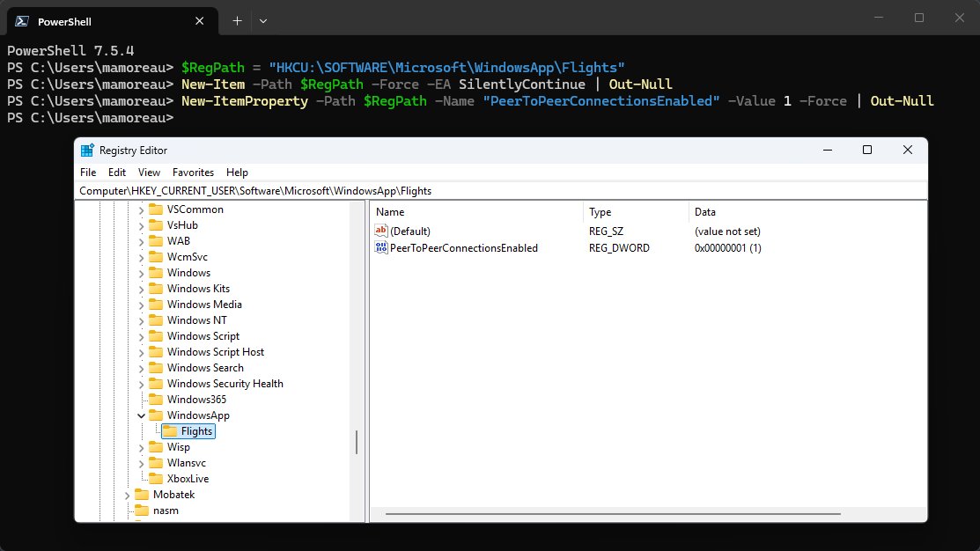Close the PowerShell tab

[199, 21]
